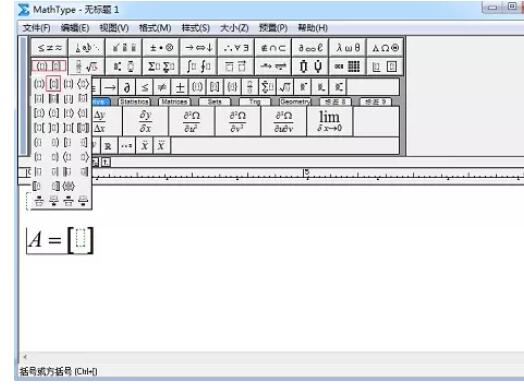Open the 文件(F) menu
The height and width of the screenshot is (386, 524).
click(x=36, y=28)
